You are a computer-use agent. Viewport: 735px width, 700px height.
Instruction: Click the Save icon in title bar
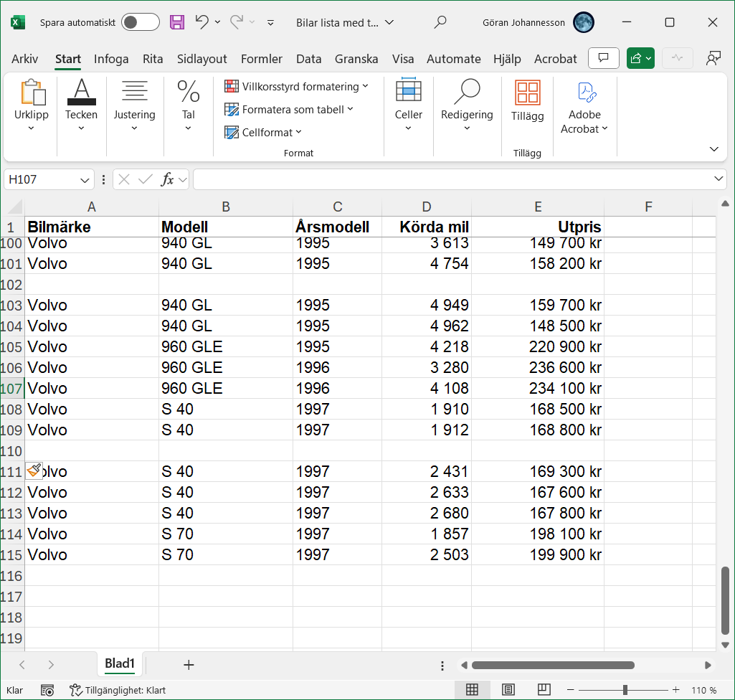pyautogui.click(x=177, y=22)
